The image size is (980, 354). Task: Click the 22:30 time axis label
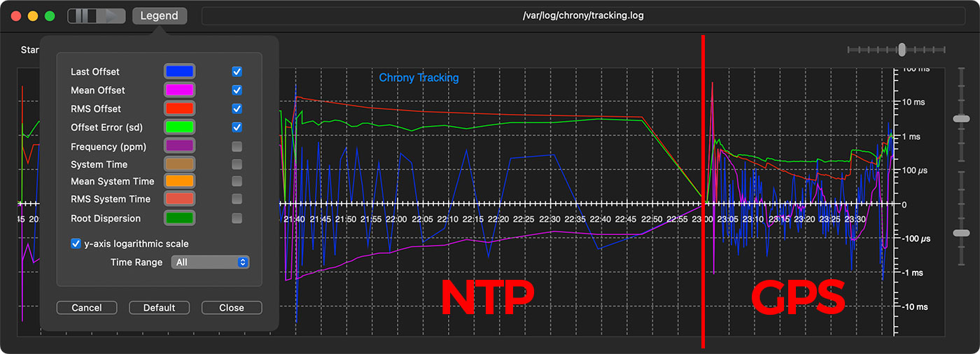(549, 219)
